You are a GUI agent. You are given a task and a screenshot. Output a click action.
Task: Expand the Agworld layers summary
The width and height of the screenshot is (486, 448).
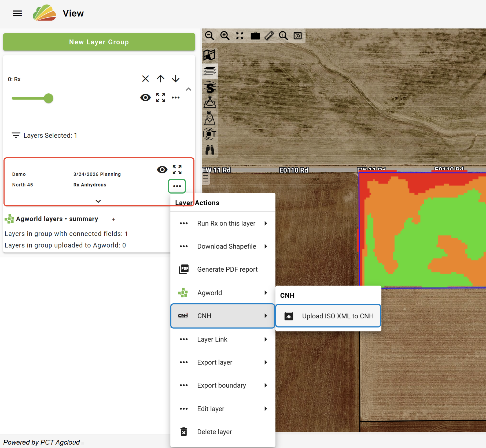(x=114, y=219)
